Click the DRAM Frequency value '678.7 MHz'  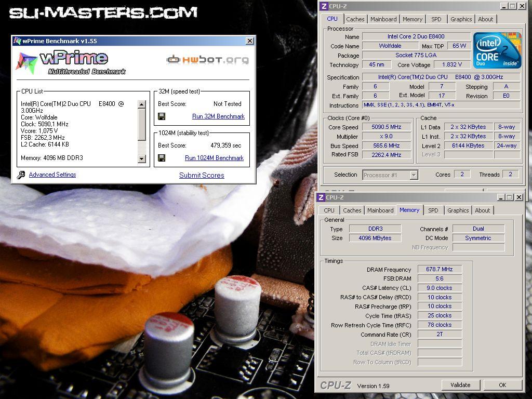click(x=440, y=269)
